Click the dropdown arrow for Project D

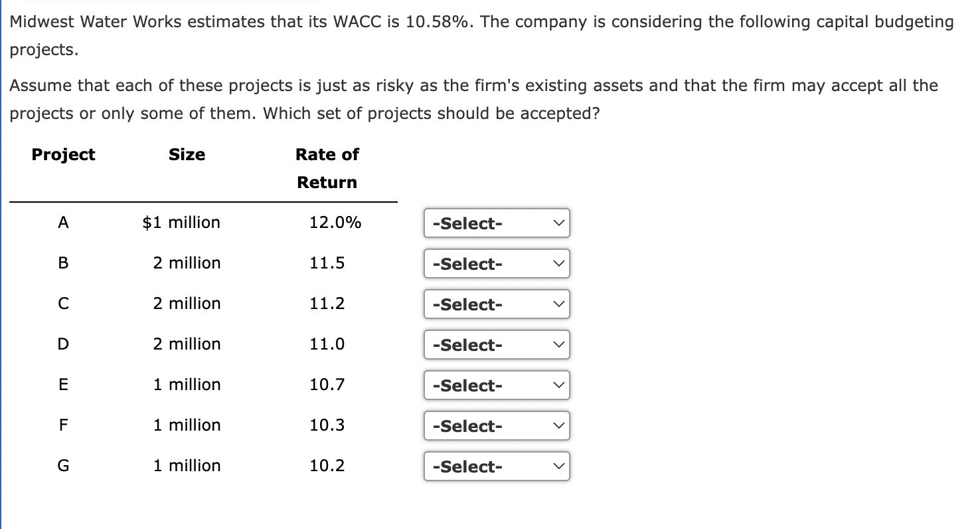click(x=560, y=344)
